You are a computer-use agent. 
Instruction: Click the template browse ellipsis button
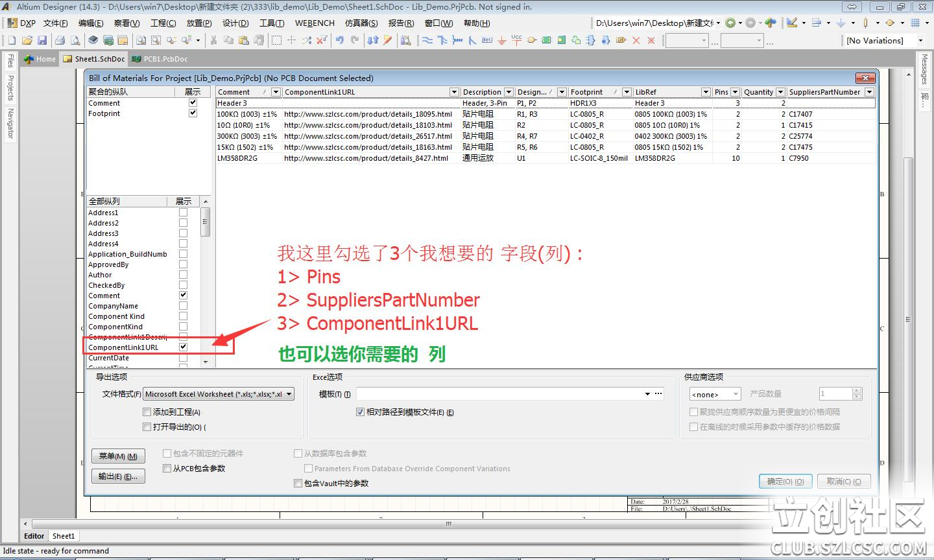point(658,393)
